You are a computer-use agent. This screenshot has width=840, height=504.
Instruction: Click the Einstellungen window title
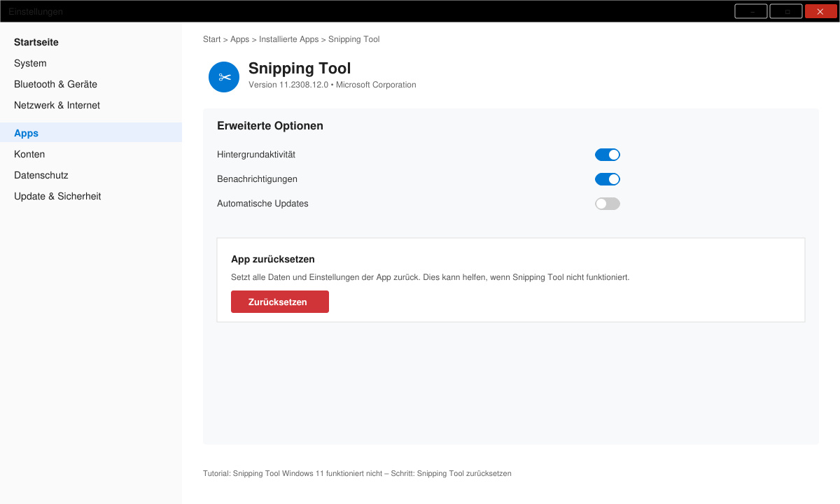click(x=36, y=11)
